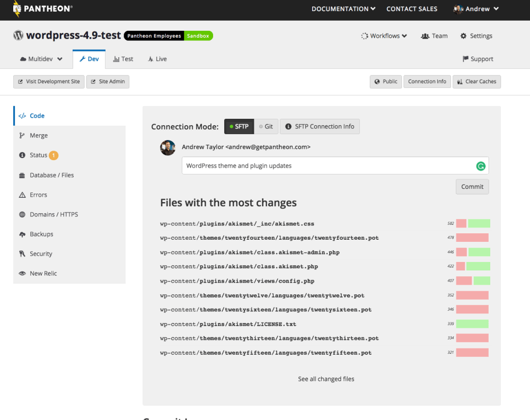Click the class.akismet-admin.php file path
Image resolution: width=530 pixels, height=420 pixels.
(x=250, y=252)
